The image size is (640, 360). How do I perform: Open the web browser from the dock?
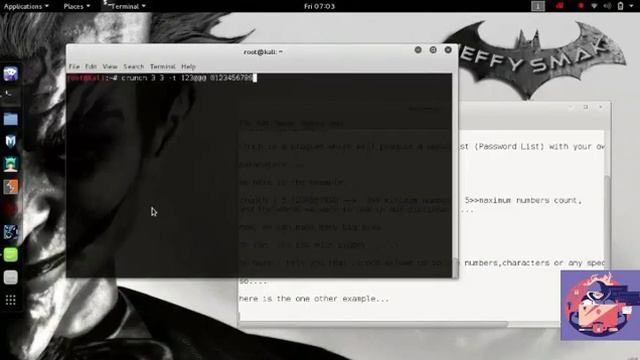(x=11, y=74)
